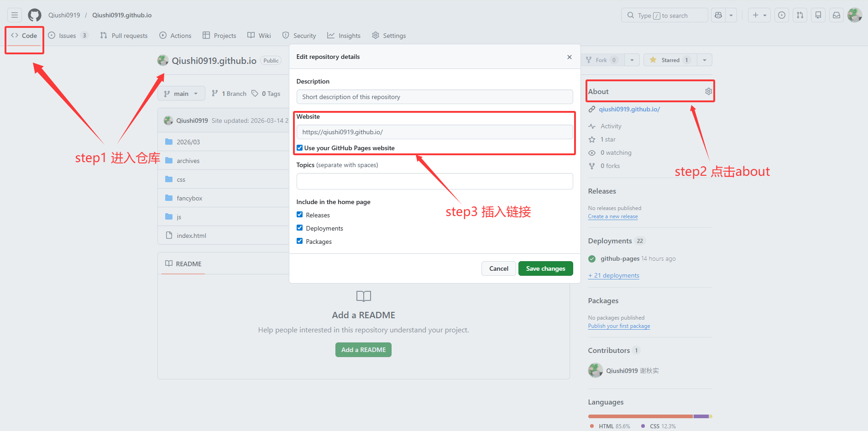Open user avatar menu in header
Image resolution: width=868 pixels, height=431 pixels.
click(x=855, y=15)
